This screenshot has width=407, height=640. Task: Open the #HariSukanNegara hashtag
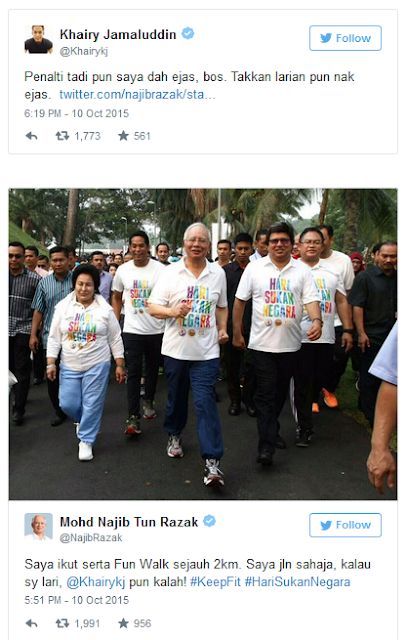click(x=297, y=582)
